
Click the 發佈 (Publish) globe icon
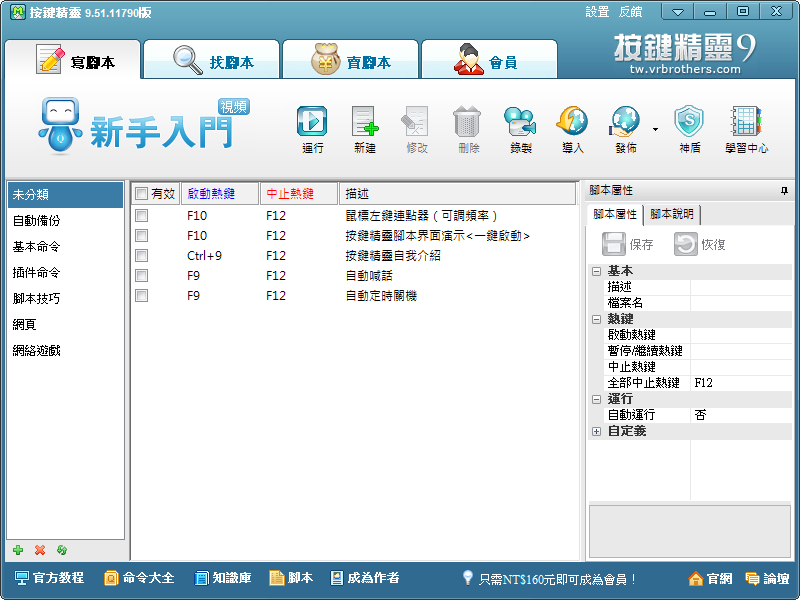coord(624,121)
